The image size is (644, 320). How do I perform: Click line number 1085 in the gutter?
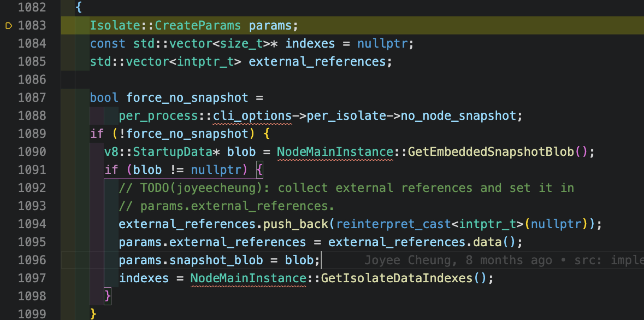pyautogui.click(x=32, y=62)
